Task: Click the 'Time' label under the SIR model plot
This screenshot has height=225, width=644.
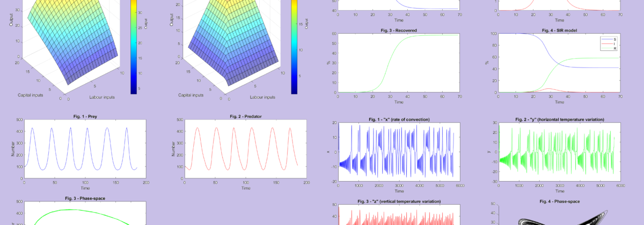Action: point(560,102)
